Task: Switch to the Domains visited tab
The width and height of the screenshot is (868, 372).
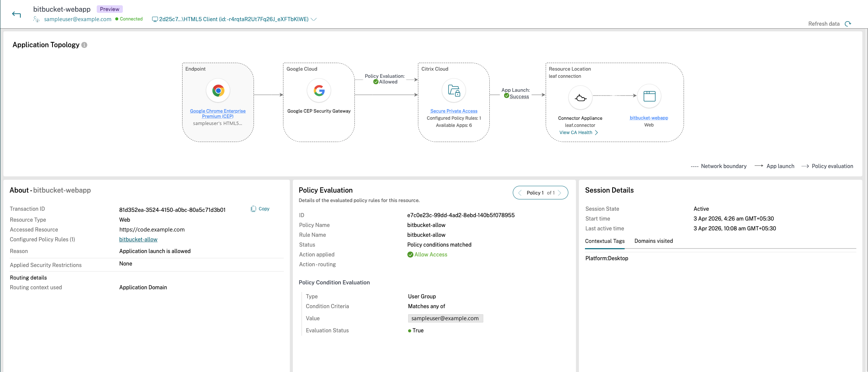Action: [x=653, y=241]
